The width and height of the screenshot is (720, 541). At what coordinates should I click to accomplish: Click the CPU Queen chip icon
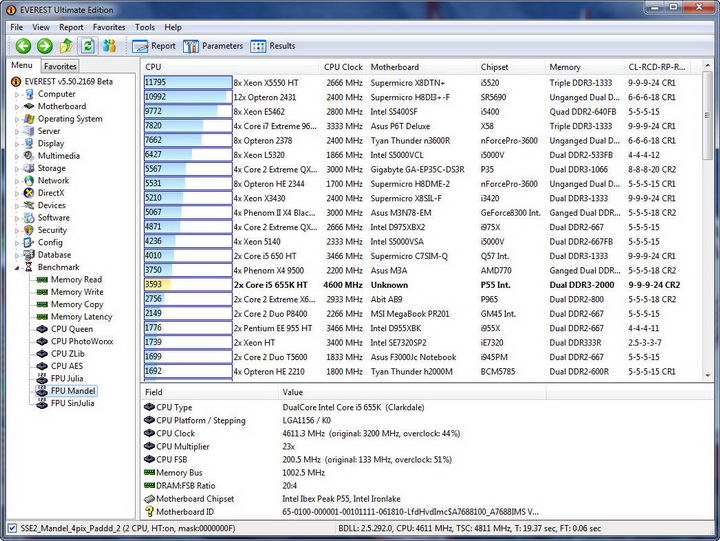pos(42,329)
